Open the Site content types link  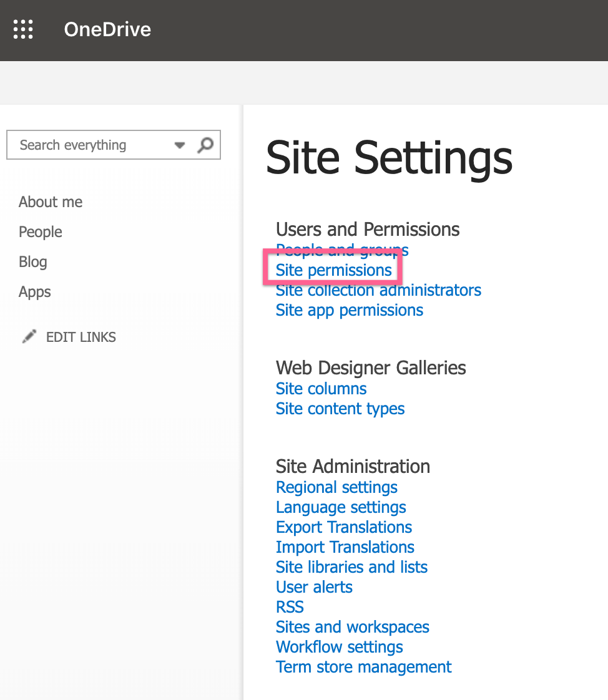click(x=340, y=409)
